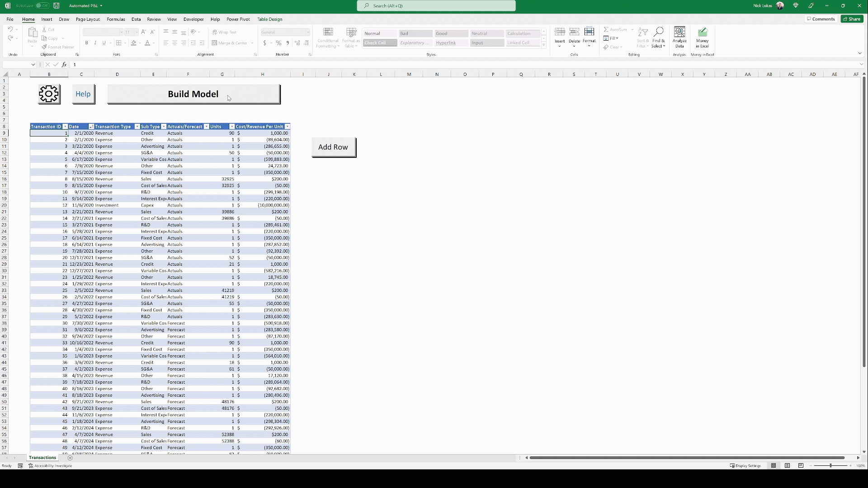Click the Save icon in the title bar
This screenshot has width=868, height=488.
(57, 6)
